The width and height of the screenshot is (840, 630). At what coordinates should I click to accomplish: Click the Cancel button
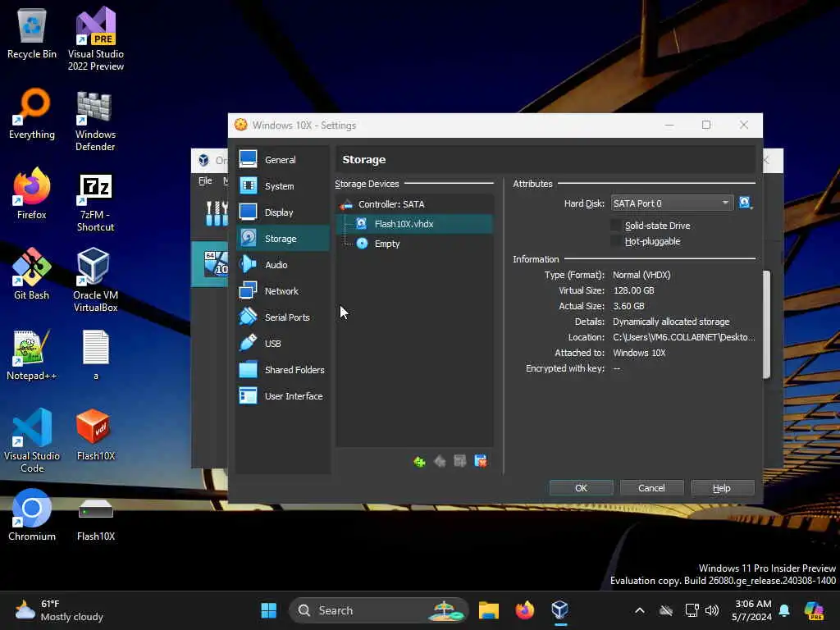(651, 488)
